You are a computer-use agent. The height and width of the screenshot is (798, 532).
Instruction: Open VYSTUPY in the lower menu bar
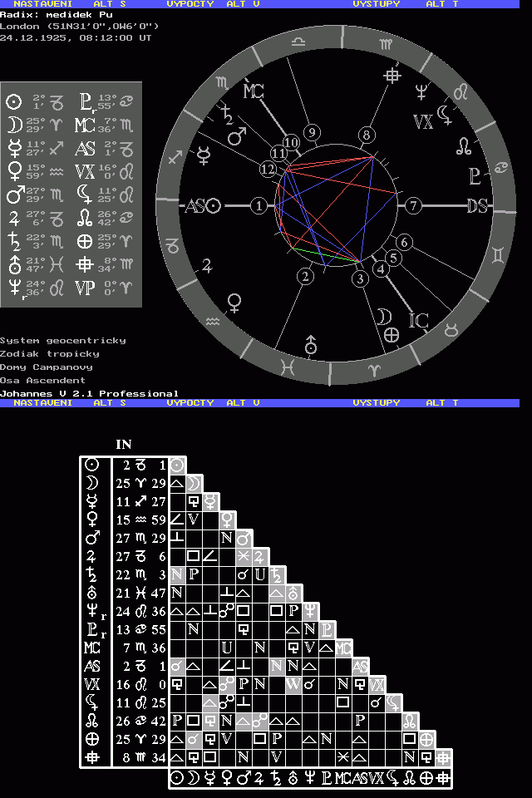pos(377,402)
